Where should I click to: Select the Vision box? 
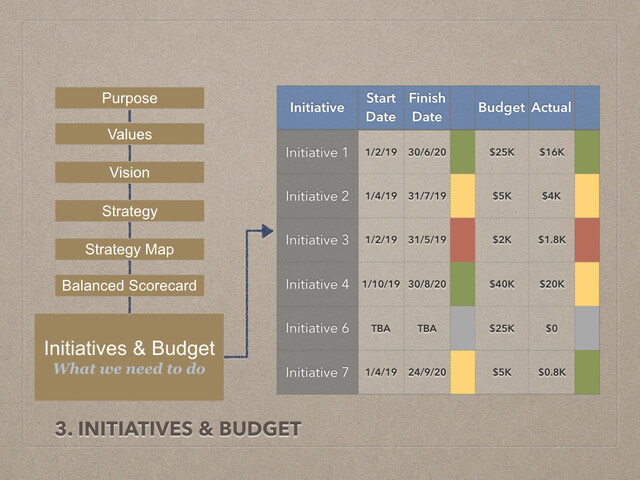pyautogui.click(x=129, y=173)
